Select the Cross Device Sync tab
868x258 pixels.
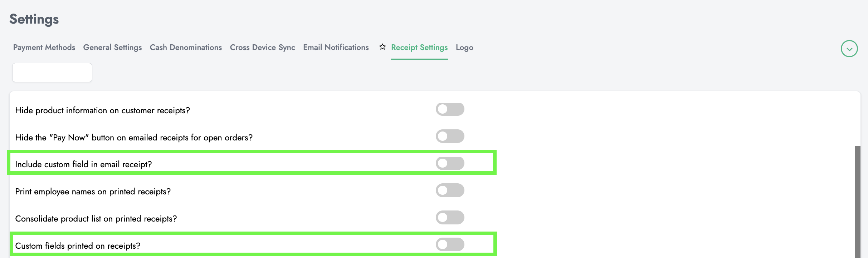coord(262,48)
